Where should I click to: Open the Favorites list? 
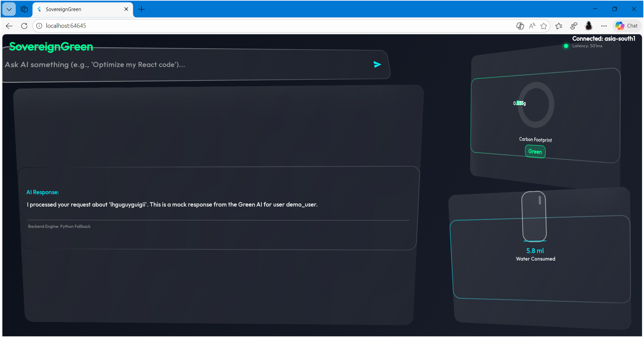point(559,26)
